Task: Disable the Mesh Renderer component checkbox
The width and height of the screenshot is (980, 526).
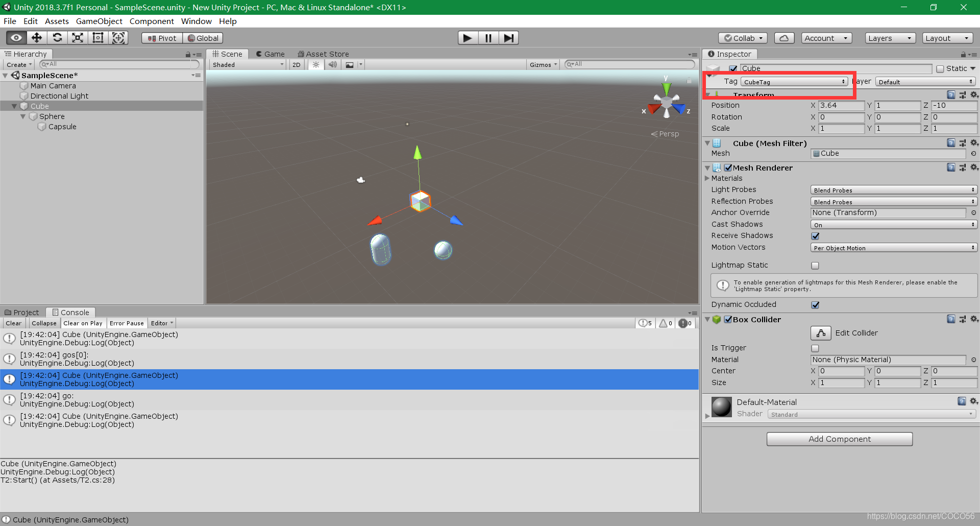Action: pos(728,168)
